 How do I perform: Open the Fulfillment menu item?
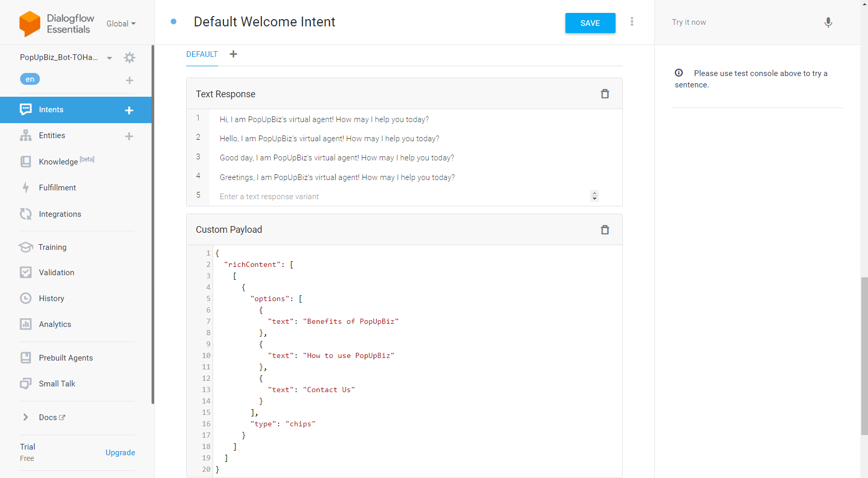57,188
